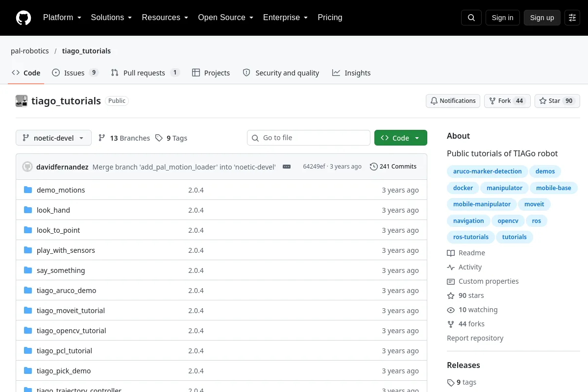The width and height of the screenshot is (588, 392).
Task: Switch to the Code tab
Action: pyautogui.click(x=26, y=73)
